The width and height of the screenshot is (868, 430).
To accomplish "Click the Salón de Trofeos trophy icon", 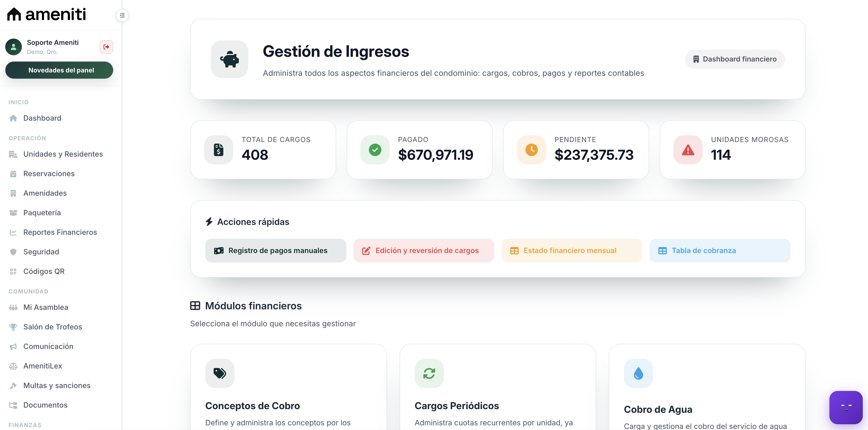I will coord(13,327).
